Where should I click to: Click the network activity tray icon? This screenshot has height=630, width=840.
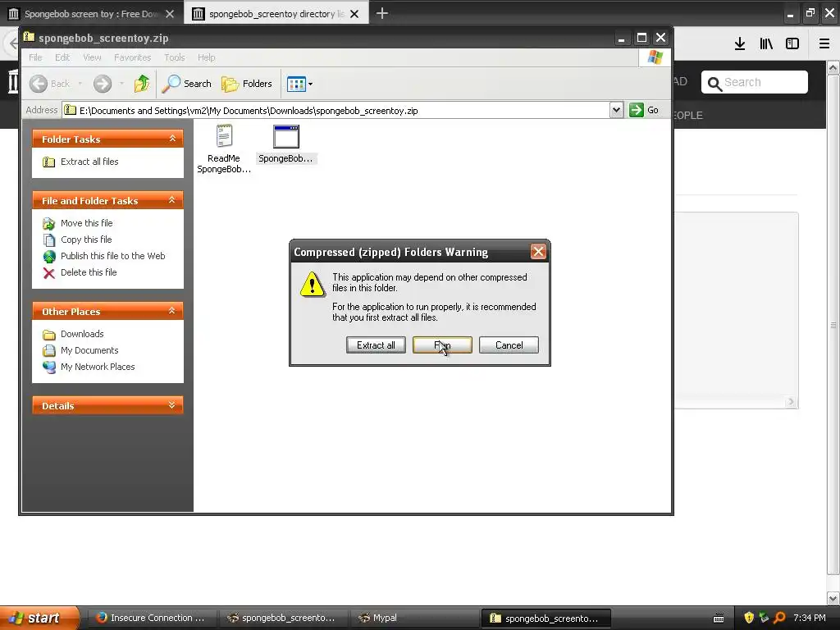coord(764,618)
